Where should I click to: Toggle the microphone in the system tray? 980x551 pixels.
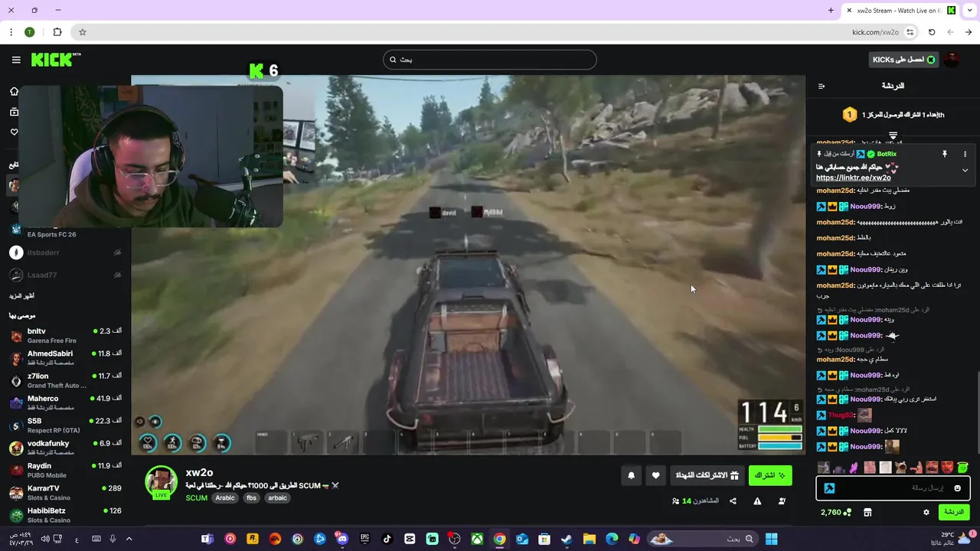point(113,539)
